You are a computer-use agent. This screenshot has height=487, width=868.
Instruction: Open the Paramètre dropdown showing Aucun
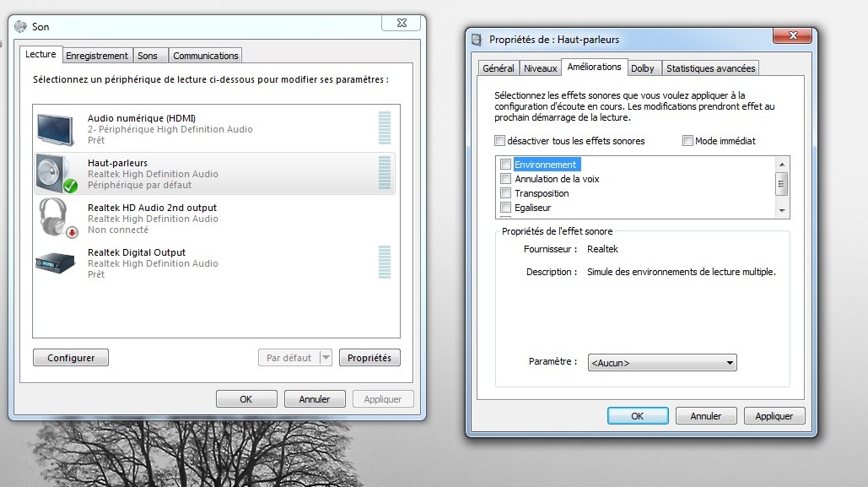click(661, 363)
